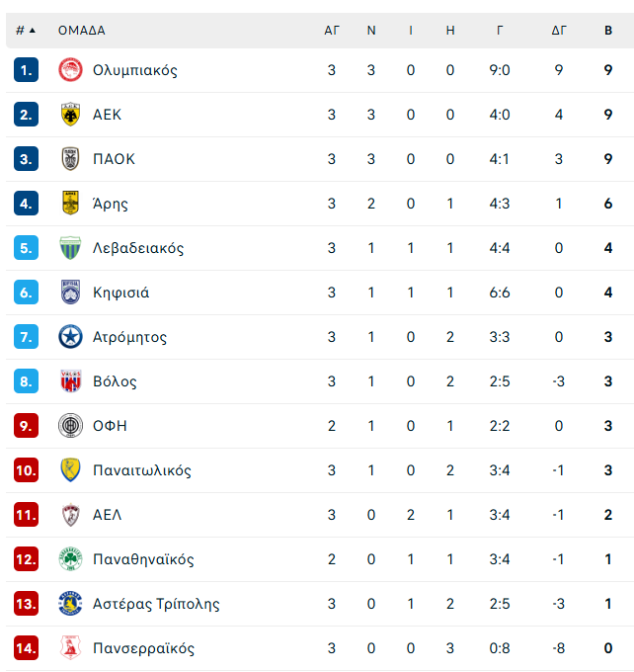634x672 pixels.
Task: Click the Λεβαδειακός green crest icon
Action: [70, 248]
